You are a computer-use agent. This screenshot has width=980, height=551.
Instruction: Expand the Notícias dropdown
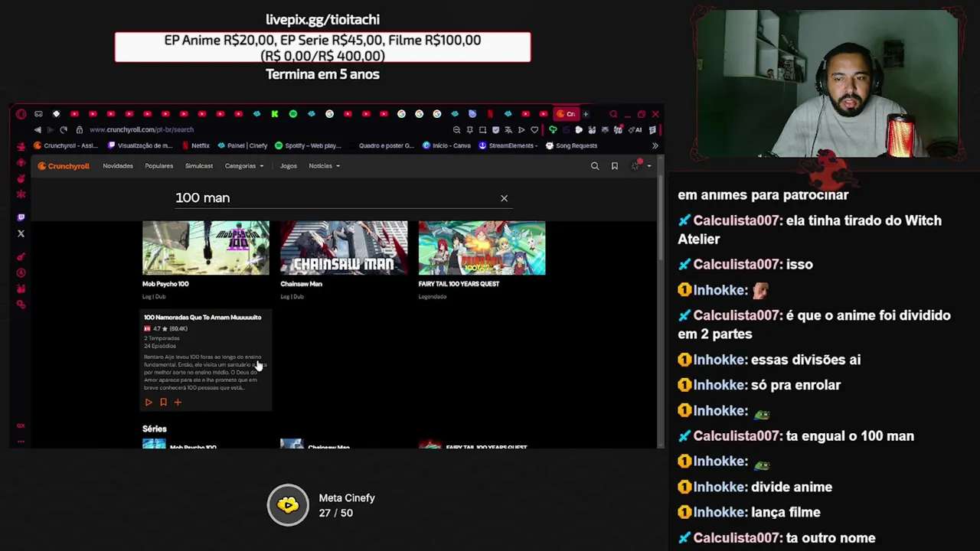[x=324, y=166]
